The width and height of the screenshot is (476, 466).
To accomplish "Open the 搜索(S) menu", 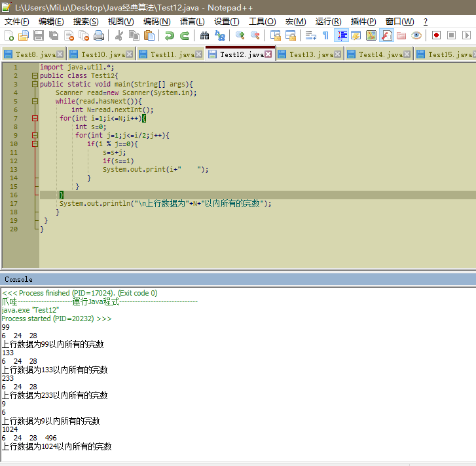I will pos(86,22).
